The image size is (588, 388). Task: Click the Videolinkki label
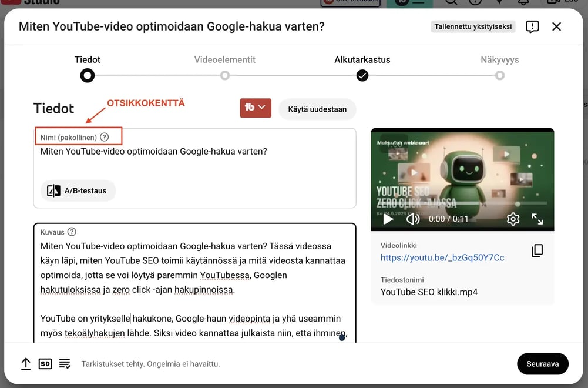click(399, 245)
